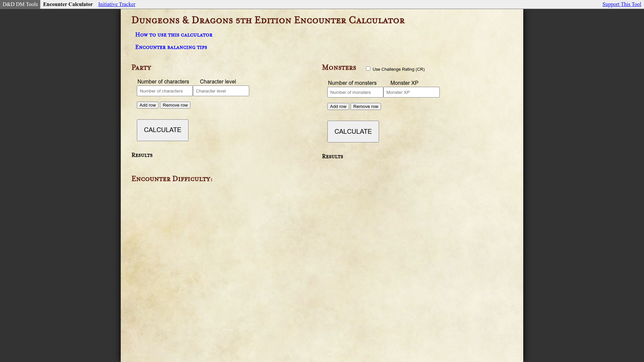Click Calculate under the Monsters section
Viewport: 644px width, 362px height.
353,131
